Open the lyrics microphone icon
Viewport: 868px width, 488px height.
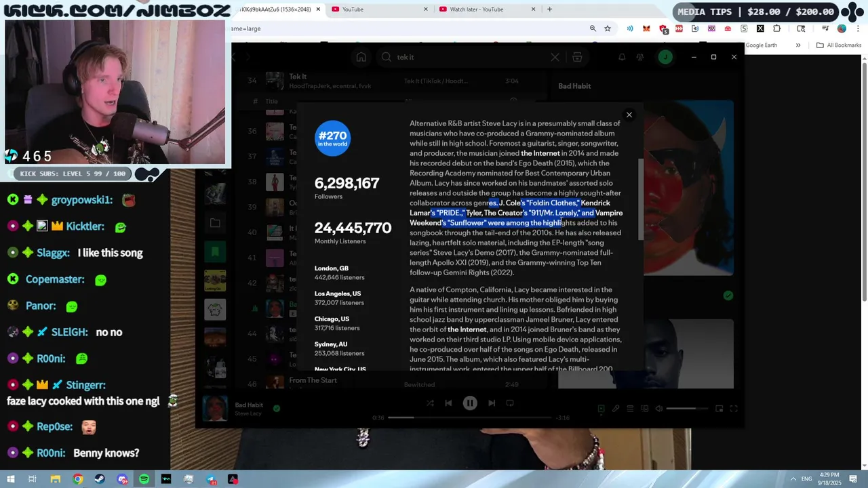(616, 409)
